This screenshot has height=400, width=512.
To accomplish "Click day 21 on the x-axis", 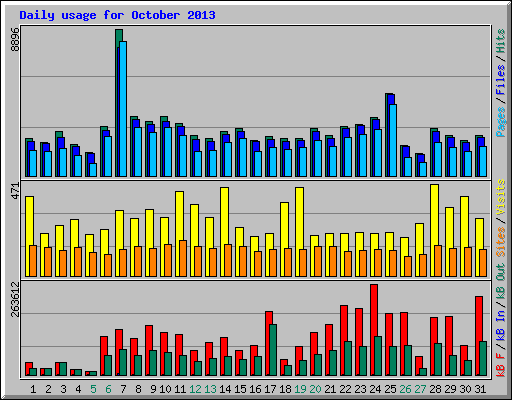I will point(330,389).
